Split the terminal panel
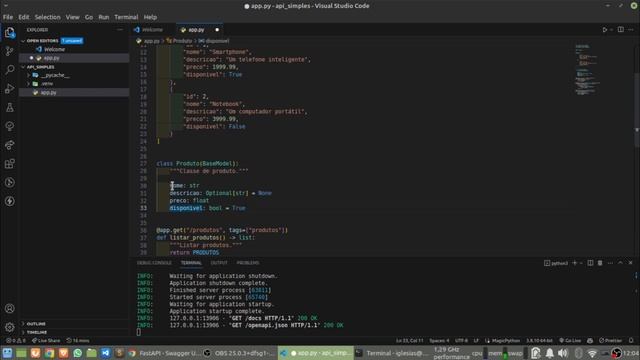 pos(590,263)
